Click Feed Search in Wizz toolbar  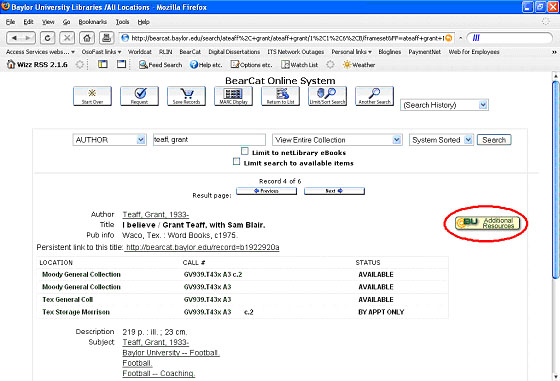click(x=160, y=65)
